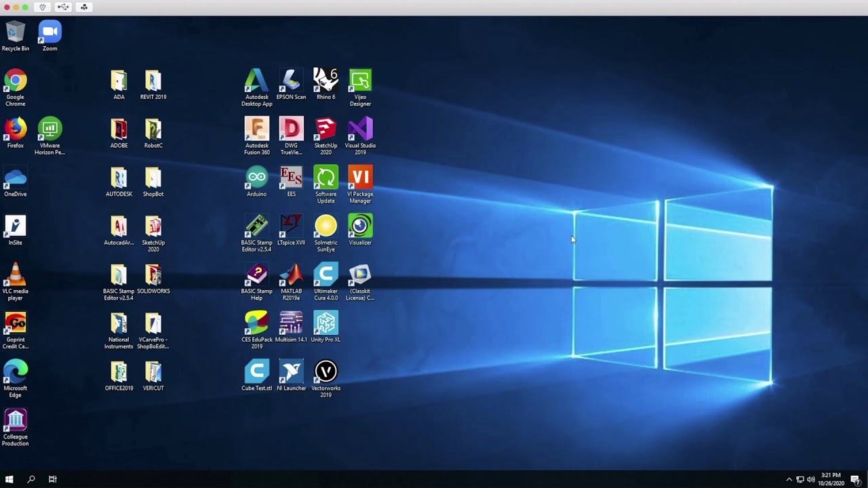The height and width of the screenshot is (488, 868).
Task: Select the Arduino desktop shortcut
Action: tap(256, 178)
